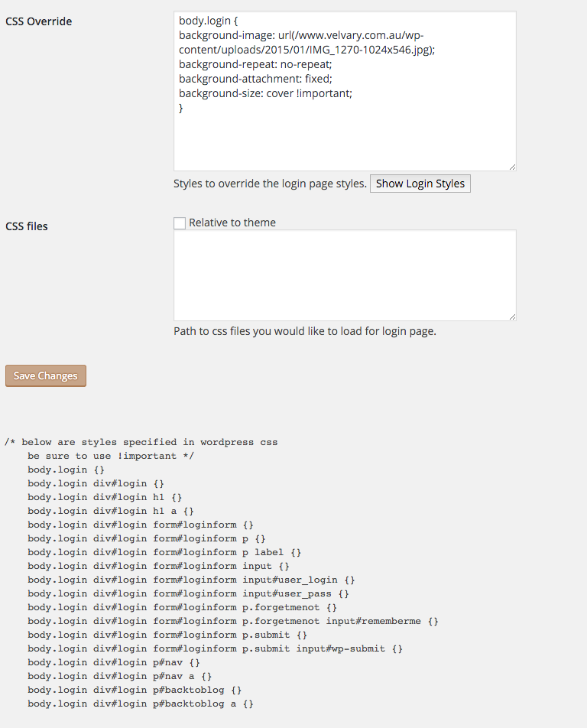587x728 pixels.
Task: Click the 'input#wp-submit {}' selector line
Action: pos(215,648)
